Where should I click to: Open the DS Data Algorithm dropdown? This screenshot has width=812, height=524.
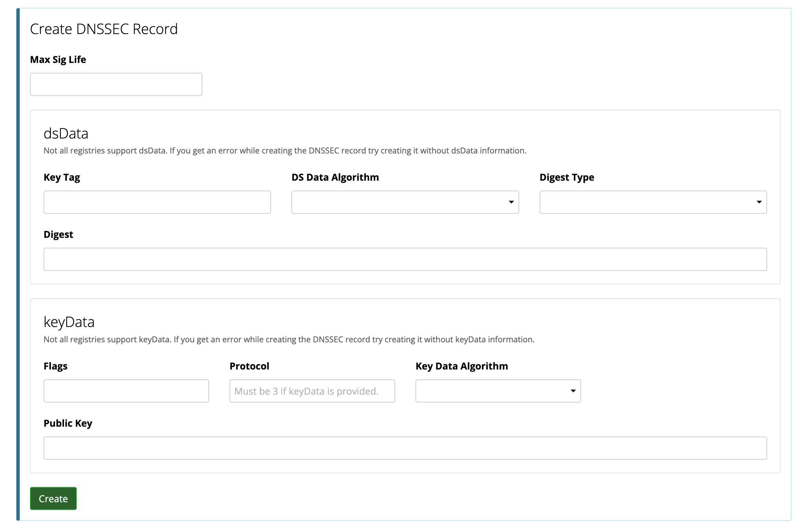pyautogui.click(x=405, y=202)
